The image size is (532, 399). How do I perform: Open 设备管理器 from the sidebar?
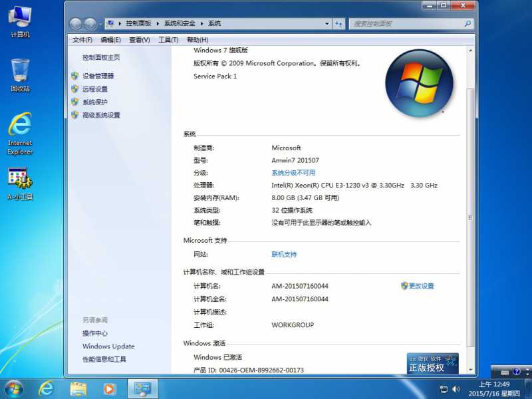click(98, 76)
